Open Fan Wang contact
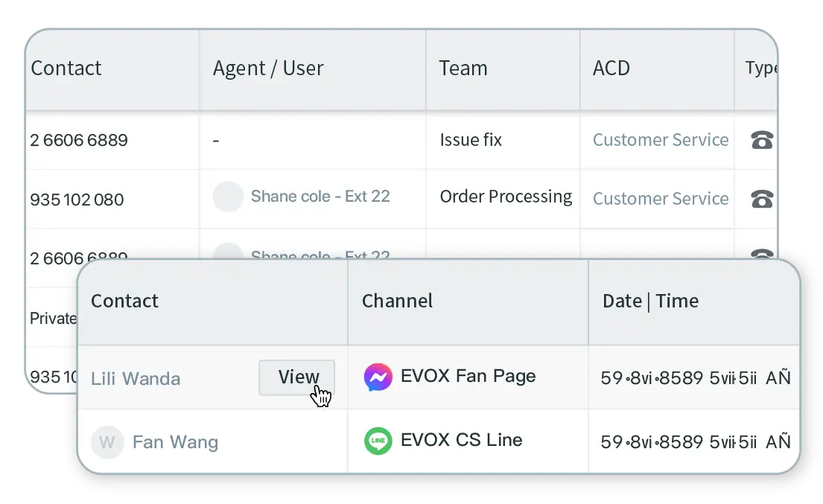823x504 pixels. tap(175, 442)
